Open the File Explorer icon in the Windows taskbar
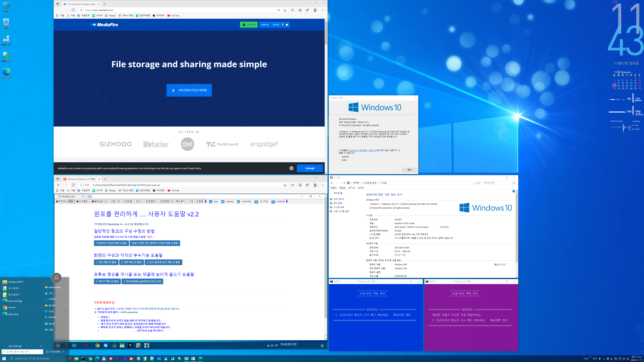The height and width of the screenshot is (362, 644). (76, 358)
